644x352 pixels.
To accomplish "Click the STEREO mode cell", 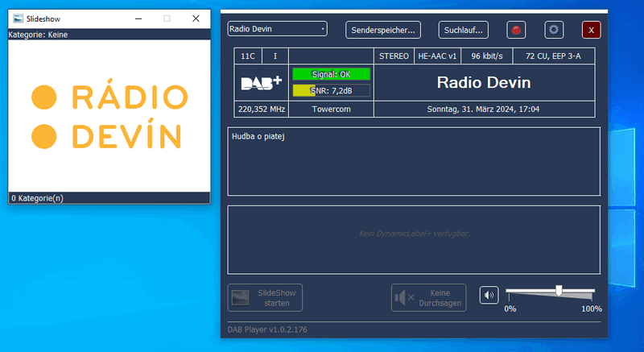I will click(394, 56).
